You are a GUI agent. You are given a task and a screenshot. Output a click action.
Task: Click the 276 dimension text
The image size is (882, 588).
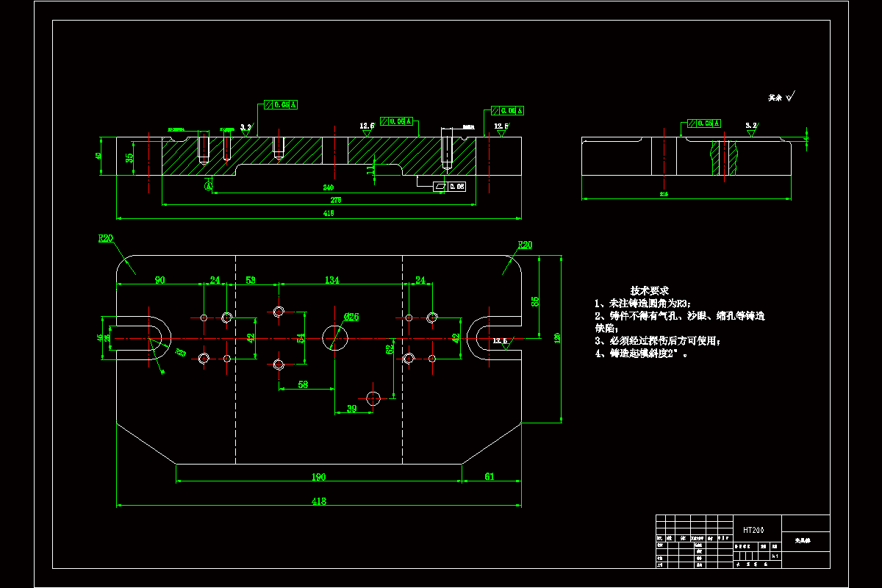click(335, 200)
